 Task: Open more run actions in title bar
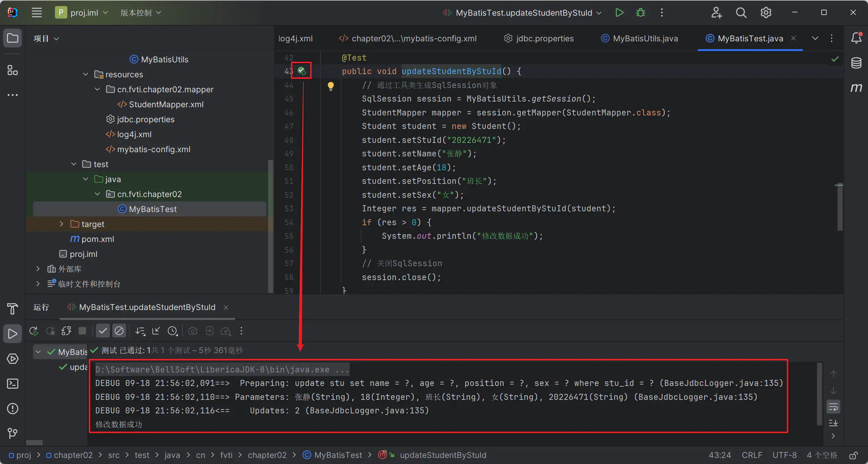[662, 13]
